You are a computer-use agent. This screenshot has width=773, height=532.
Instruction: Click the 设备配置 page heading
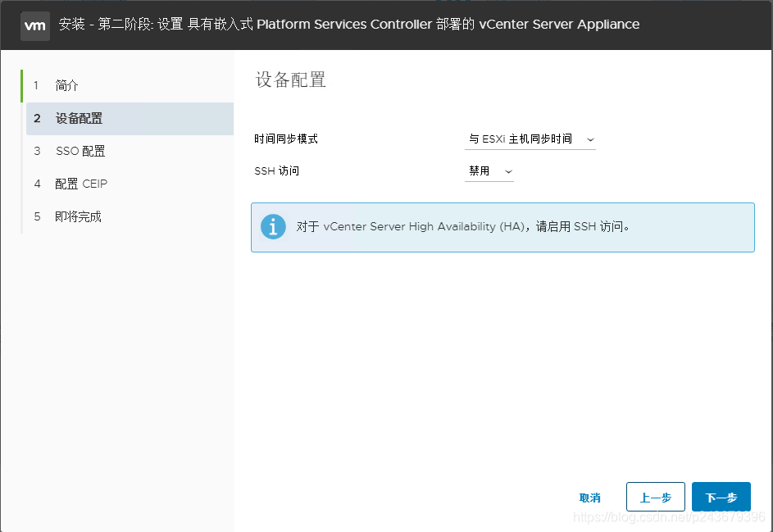[x=290, y=80]
